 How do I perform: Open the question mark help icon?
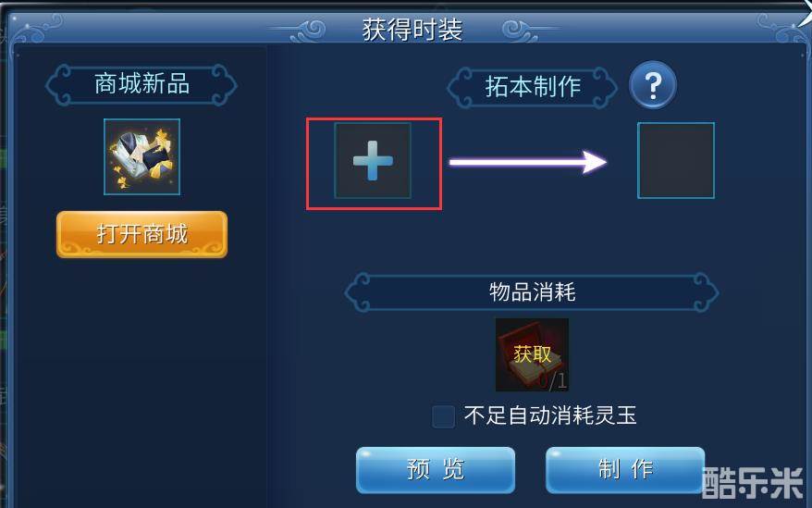click(653, 84)
